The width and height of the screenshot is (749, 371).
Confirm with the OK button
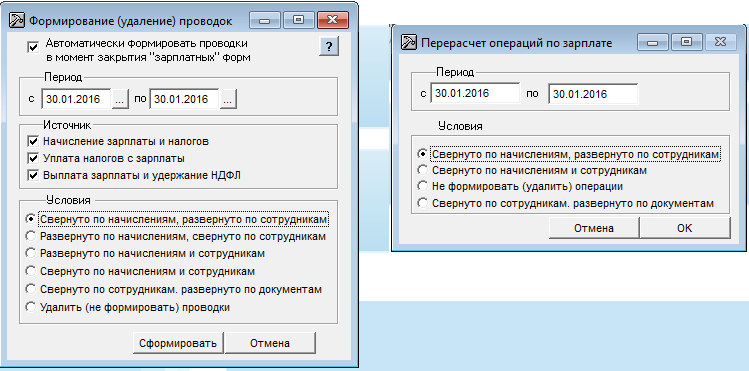point(685,228)
